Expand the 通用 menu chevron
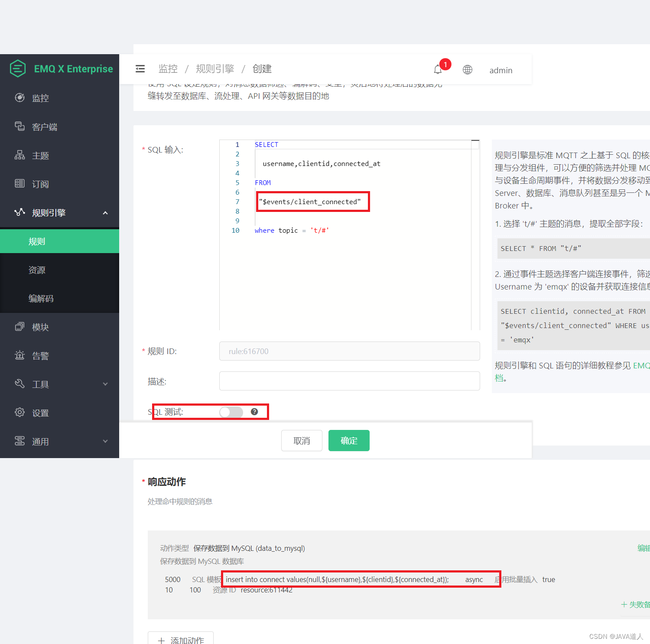 coord(105,441)
